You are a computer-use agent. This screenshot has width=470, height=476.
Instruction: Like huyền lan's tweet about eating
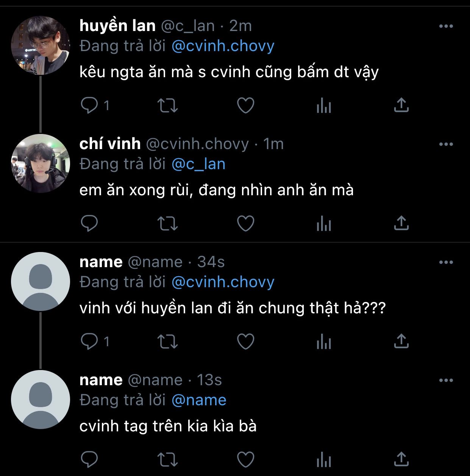click(245, 106)
